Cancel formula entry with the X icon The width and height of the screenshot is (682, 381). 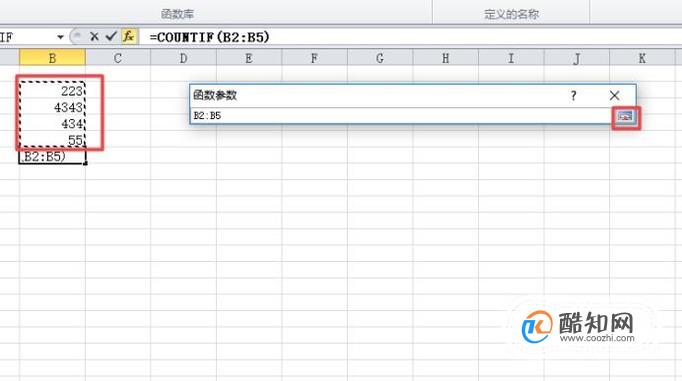pos(94,37)
